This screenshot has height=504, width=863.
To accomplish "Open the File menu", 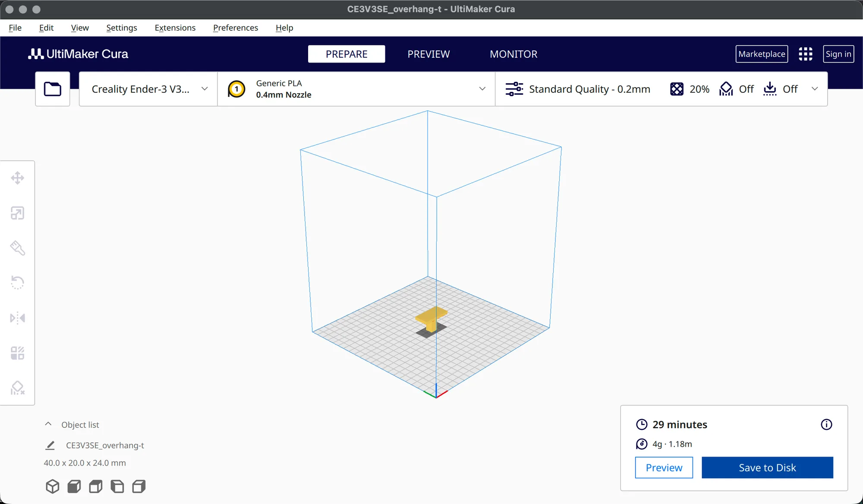I will pyautogui.click(x=15, y=28).
